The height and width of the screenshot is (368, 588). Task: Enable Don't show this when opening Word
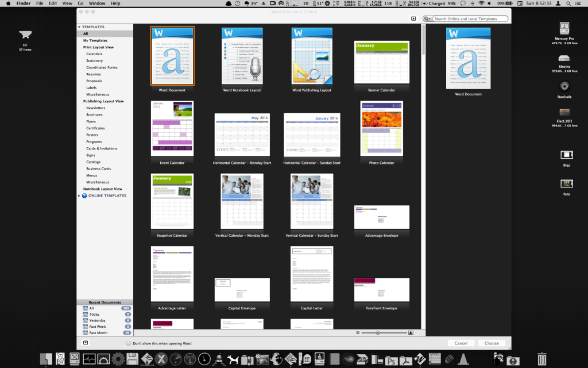point(129,343)
